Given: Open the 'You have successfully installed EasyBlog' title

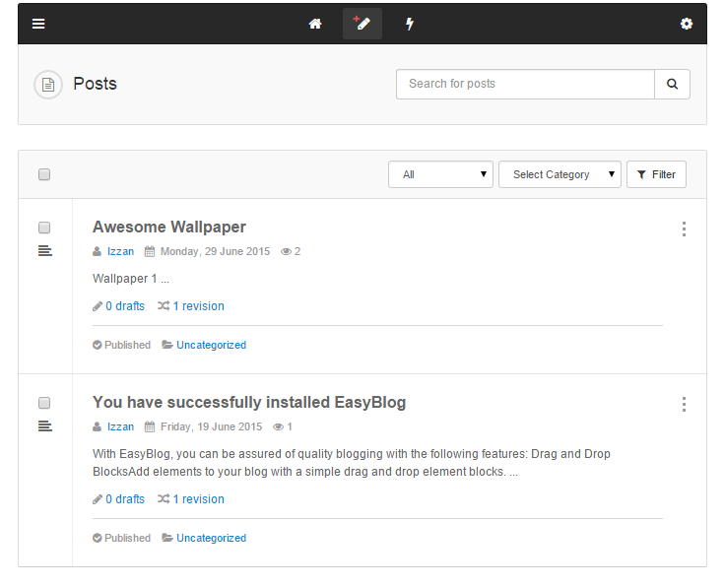Looking at the screenshot, I should point(249,403).
